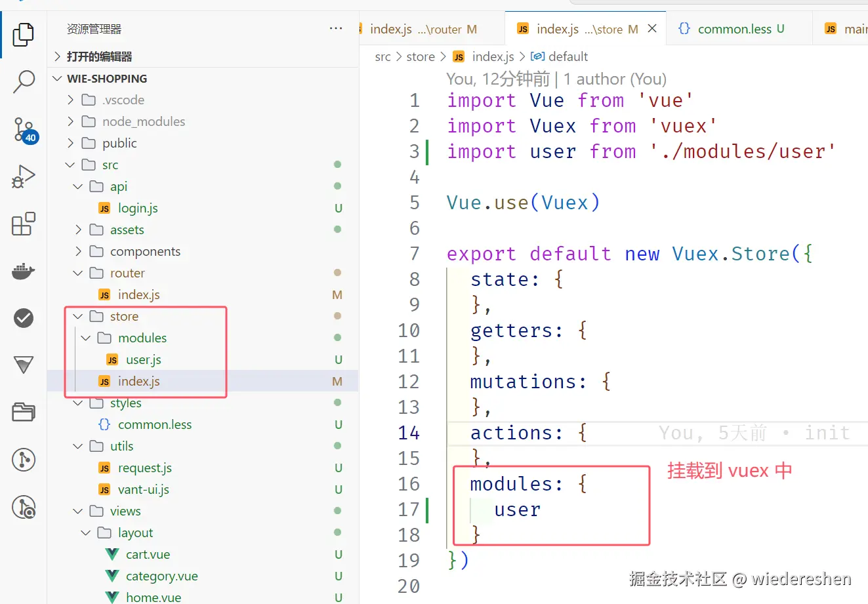The height and width of the screenshot is (604, 868).
Task: Click the 'user' module entry on line 17
Action: [x=518, y=510]
